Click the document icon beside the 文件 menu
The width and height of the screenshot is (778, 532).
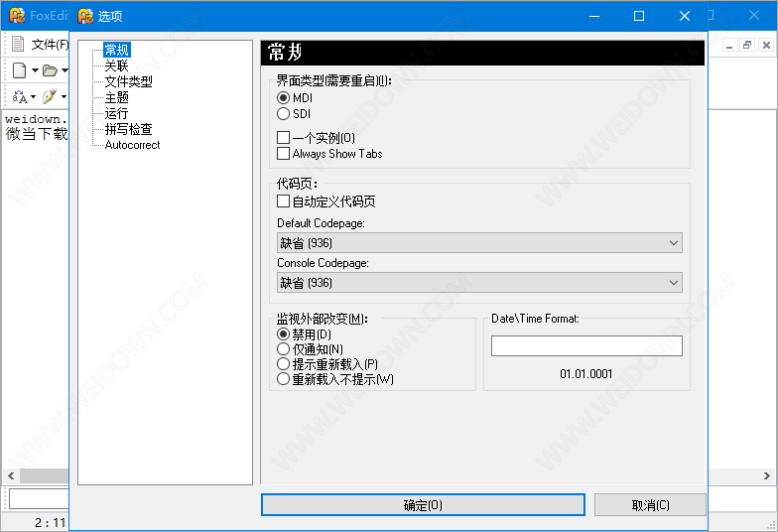pos(18,44)
